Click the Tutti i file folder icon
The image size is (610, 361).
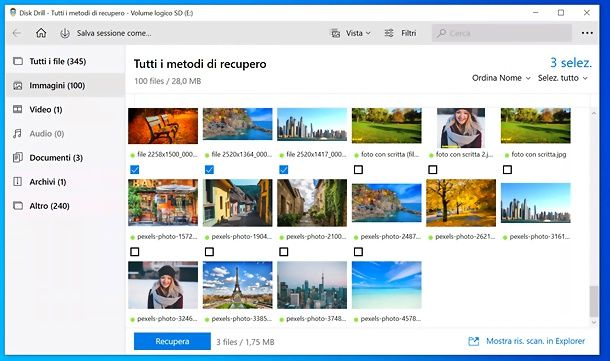click(18, 61)
